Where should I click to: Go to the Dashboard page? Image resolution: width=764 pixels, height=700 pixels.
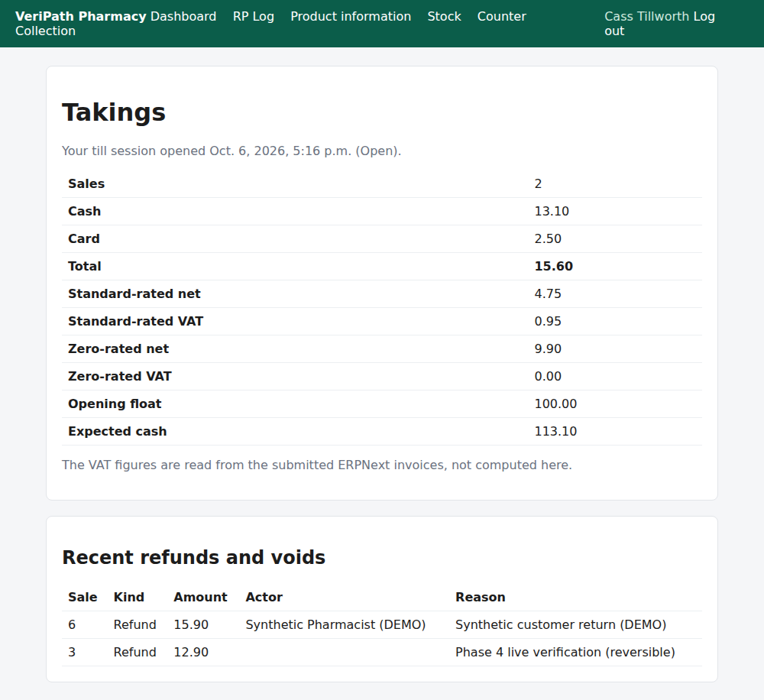[183, 16]
